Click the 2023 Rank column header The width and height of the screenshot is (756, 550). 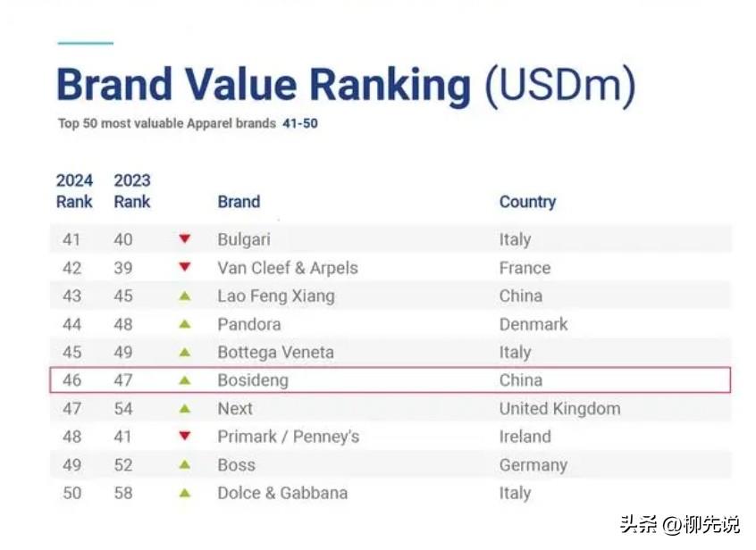point(132,191)
